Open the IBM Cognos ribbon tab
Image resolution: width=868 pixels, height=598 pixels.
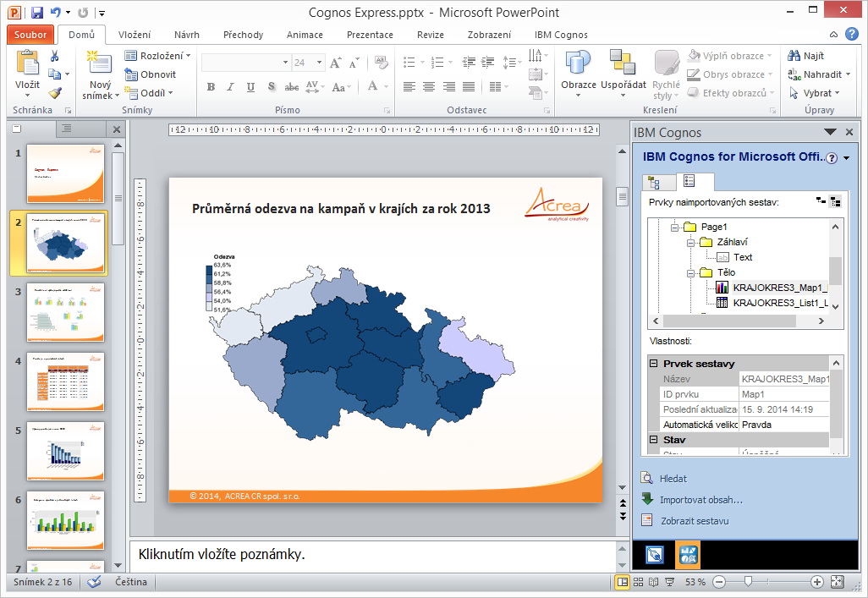[561, 35]
